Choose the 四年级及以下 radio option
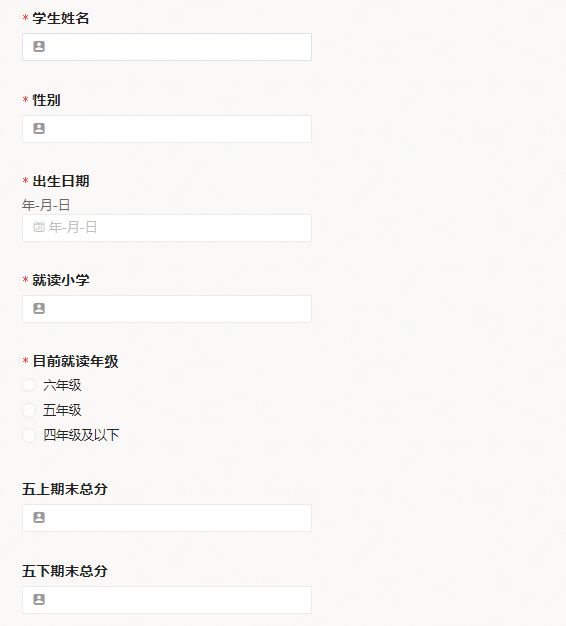 tap(29, 435)
